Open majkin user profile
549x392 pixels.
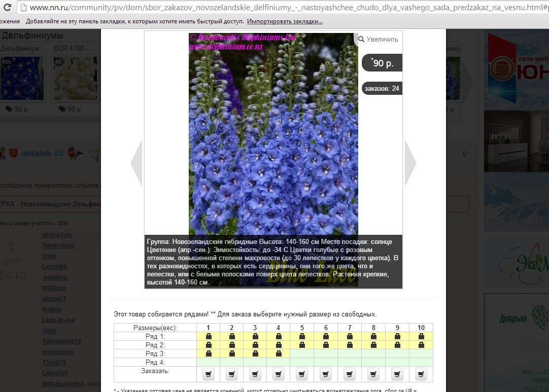pyautogui.click(x=51, y=309)
